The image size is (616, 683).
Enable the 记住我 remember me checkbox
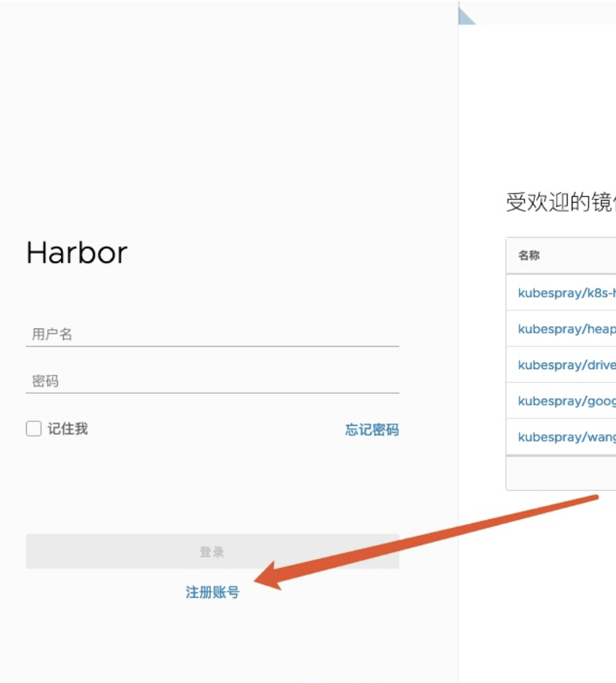[x=33, y=429]
